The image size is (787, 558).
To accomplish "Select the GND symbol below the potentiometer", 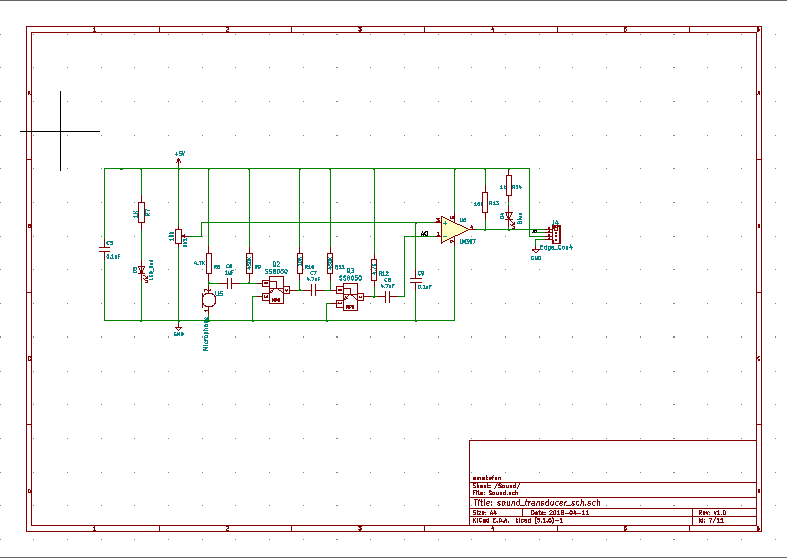I will click(179, 330).
